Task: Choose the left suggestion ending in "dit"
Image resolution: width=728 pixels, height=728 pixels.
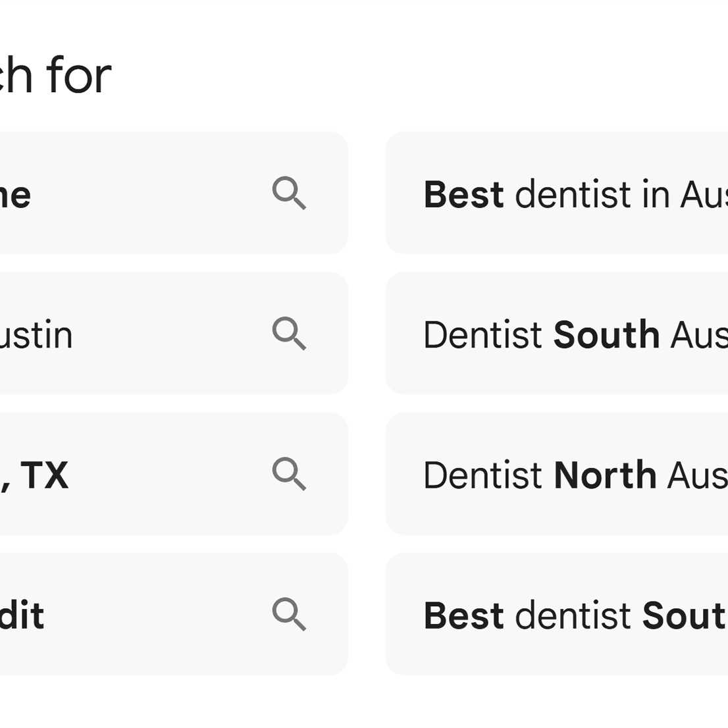Action: click(132, 614)
